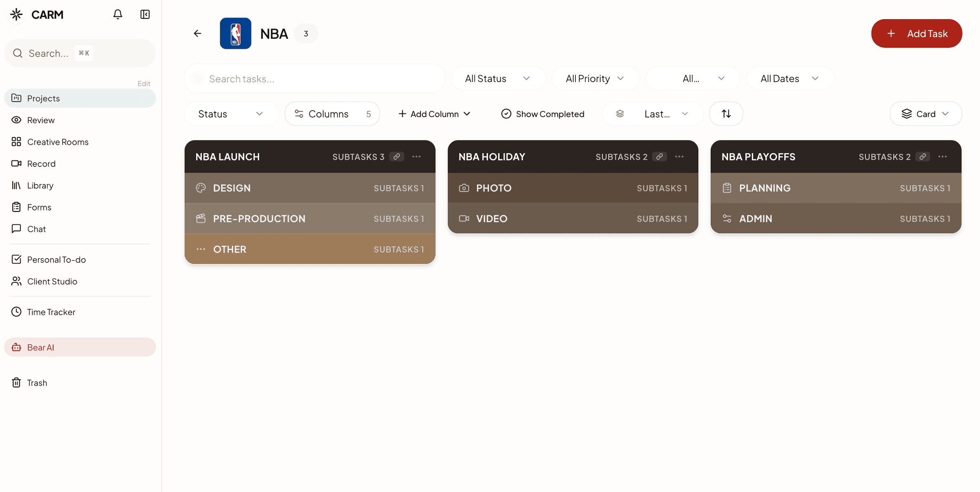The image size is (980, 492).
Task: Open the Columns settings button
Action: (332, 114)
